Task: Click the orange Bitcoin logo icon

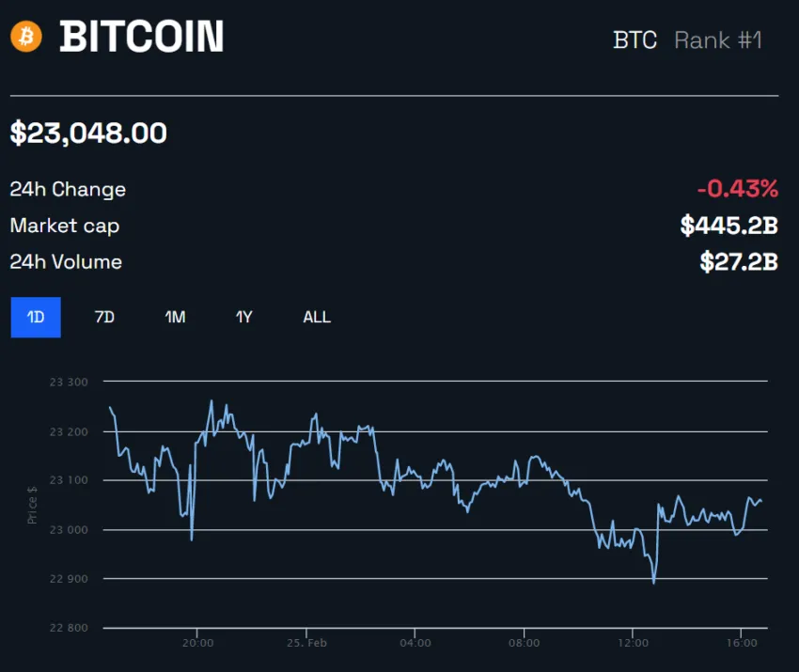Action: pyautogui.click(x=26, y=36)
